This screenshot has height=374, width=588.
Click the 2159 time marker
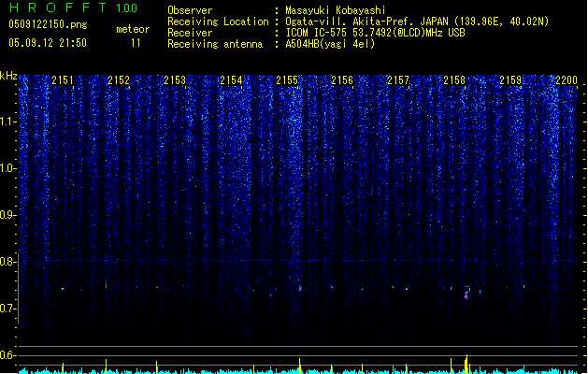click(x=510, y=79)
